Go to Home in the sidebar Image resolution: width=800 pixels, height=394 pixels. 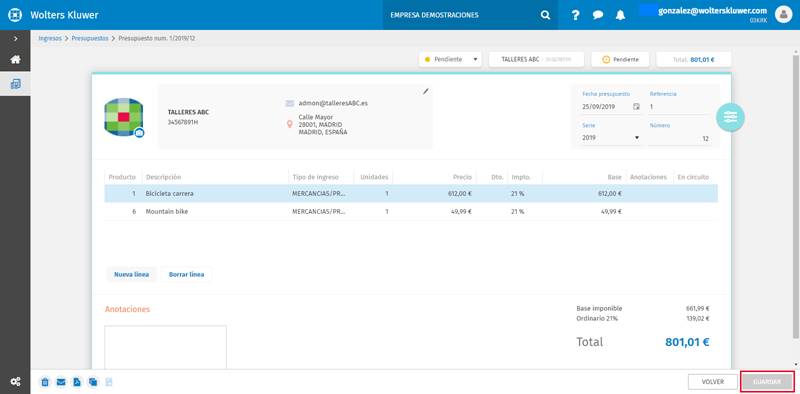15,60
